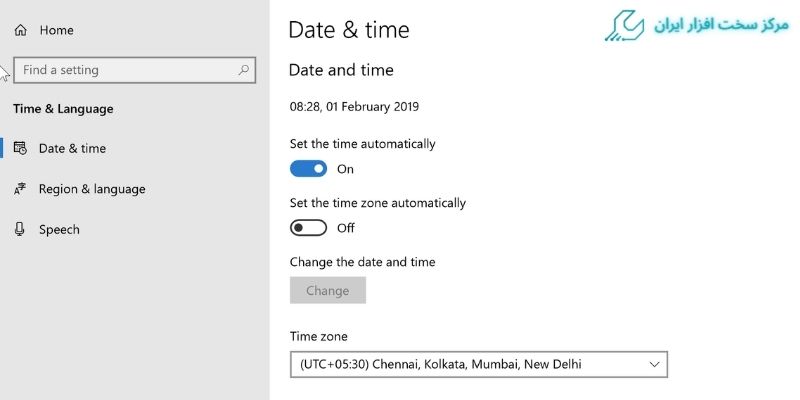Disable Set the time automatically switch
The width and height of the screenshot is (800, 400).
tap(308, 169)
